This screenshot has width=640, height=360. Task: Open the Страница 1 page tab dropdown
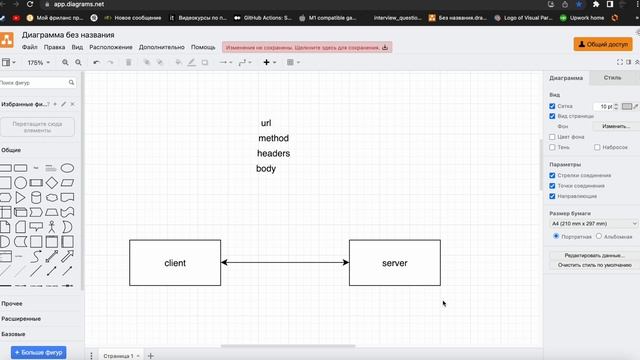(x=121, y=356)
